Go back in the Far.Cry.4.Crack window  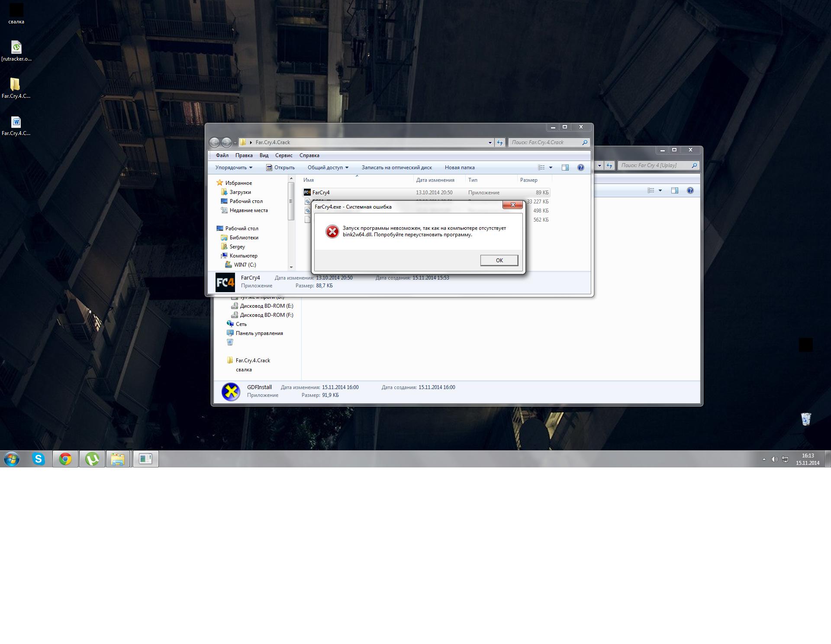click(214, 142)
